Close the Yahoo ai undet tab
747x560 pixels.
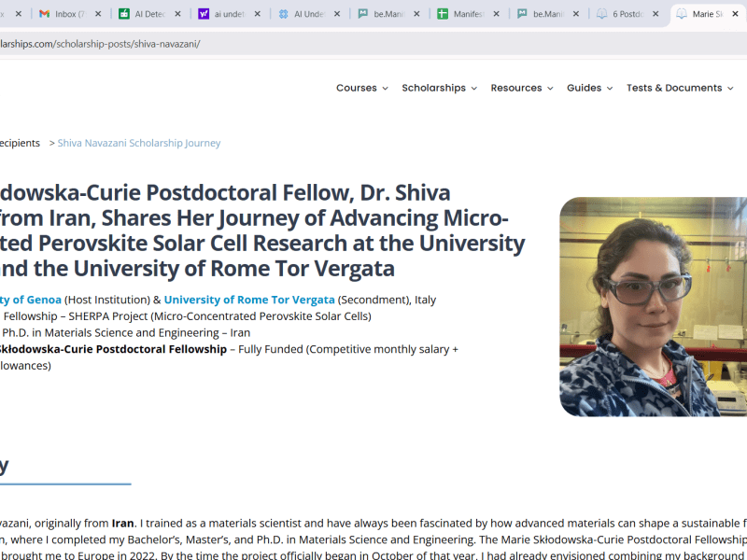coord(258,14)
